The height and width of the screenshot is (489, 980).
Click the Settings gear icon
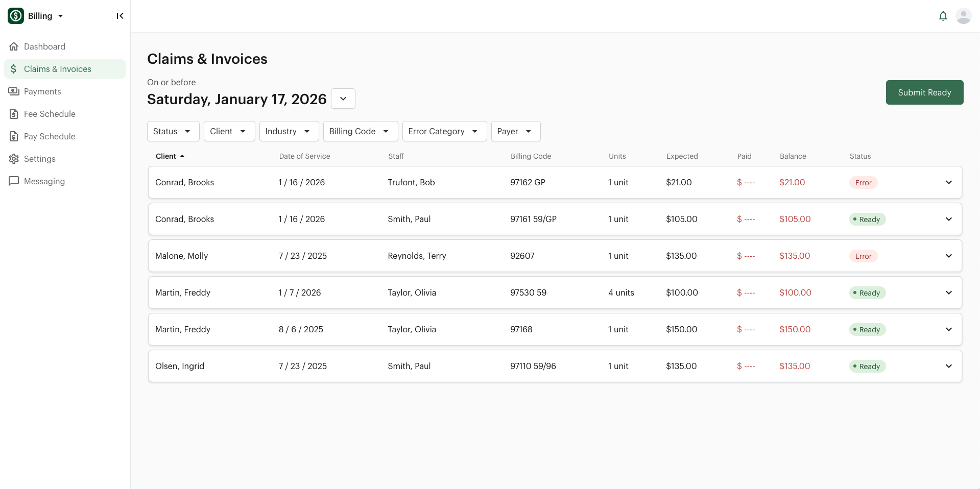click(x=14, y=159)
